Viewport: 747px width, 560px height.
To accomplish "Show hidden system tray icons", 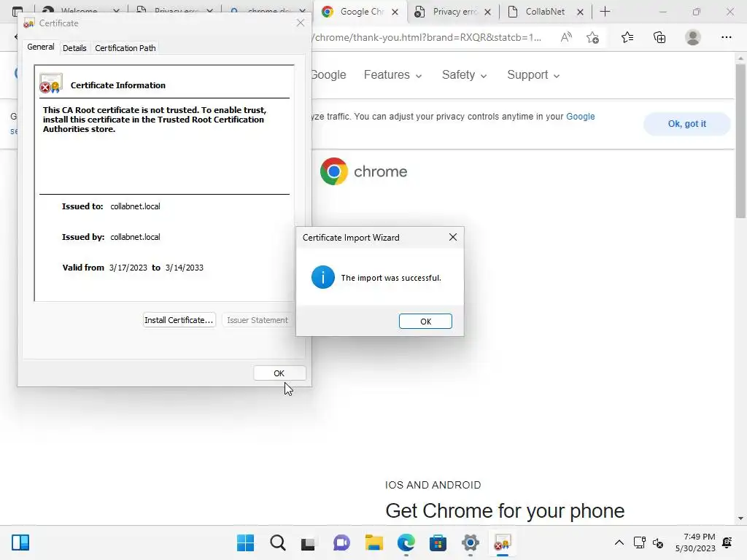I will click(x=619, y=542).
